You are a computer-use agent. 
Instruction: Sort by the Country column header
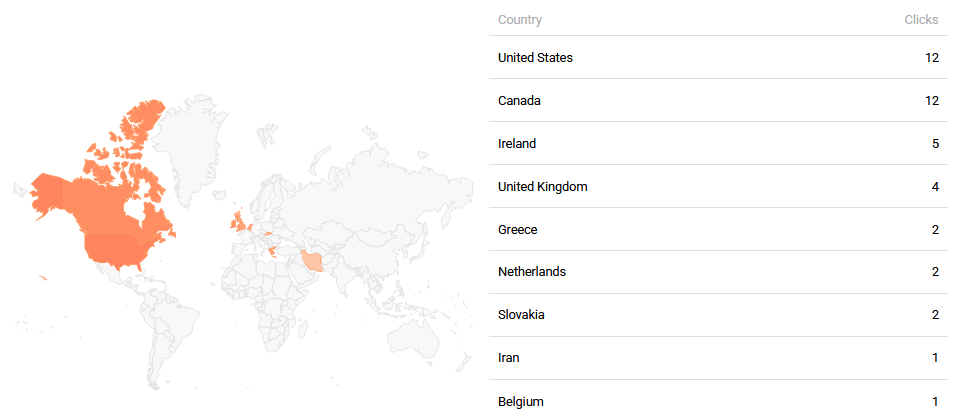519,20
